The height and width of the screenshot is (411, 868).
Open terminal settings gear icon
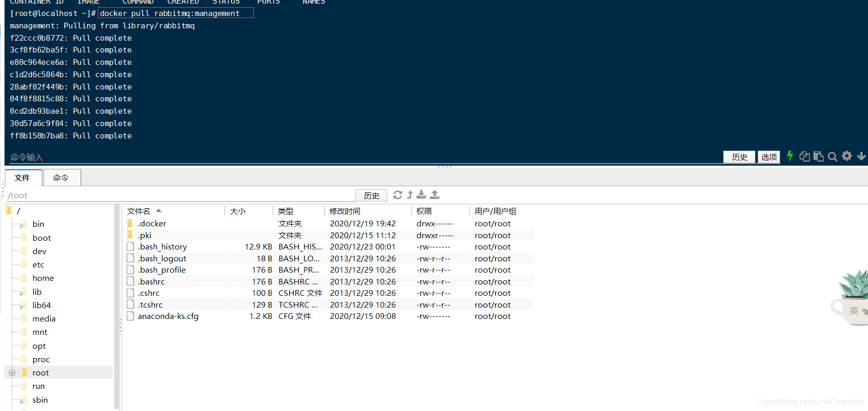(847, 156)
